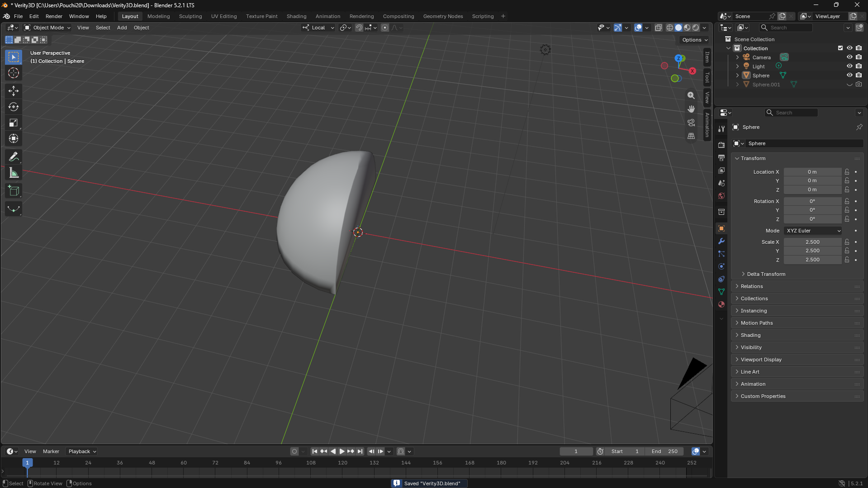
Task: Select the Measure tool
Action: pyautogui.click(x=14, y=173)
